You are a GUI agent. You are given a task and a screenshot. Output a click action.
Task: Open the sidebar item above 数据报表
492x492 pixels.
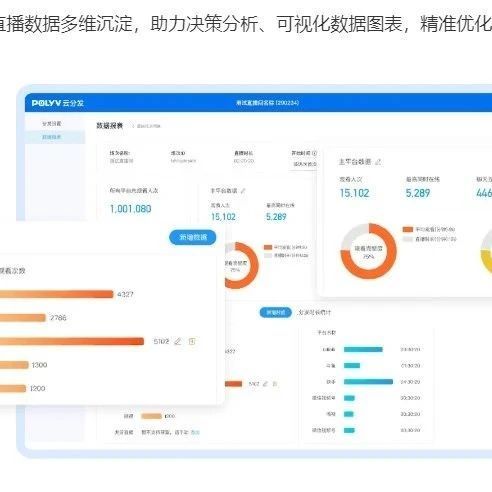pos(52,124)
